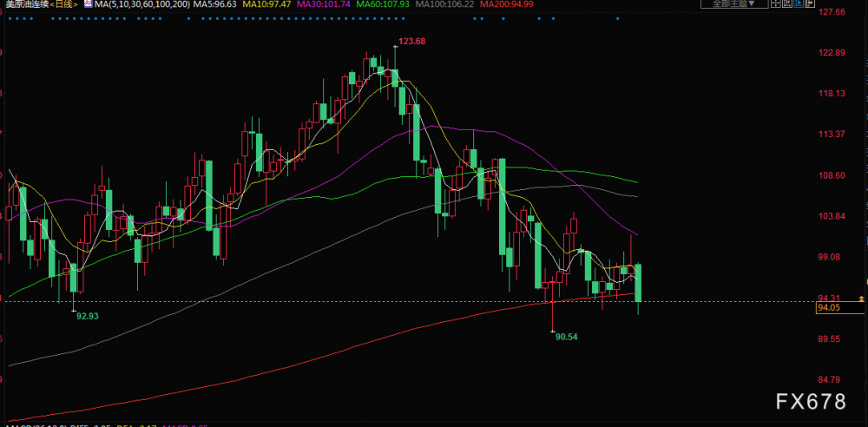
Task: Click the candlestick at the 123.68 peak
Action: pos(395,77)
